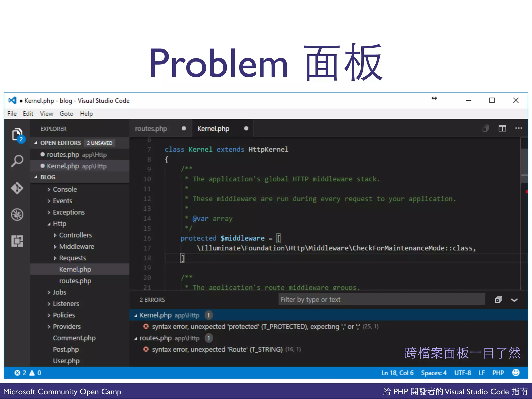Expand the Middleware folder
Image resolution: width=532 pixels, height=399 pixels.
pos(55,247)
